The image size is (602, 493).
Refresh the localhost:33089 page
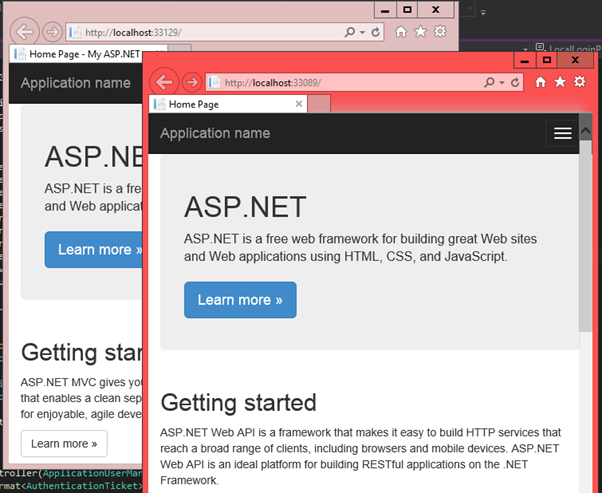(515, 82)
